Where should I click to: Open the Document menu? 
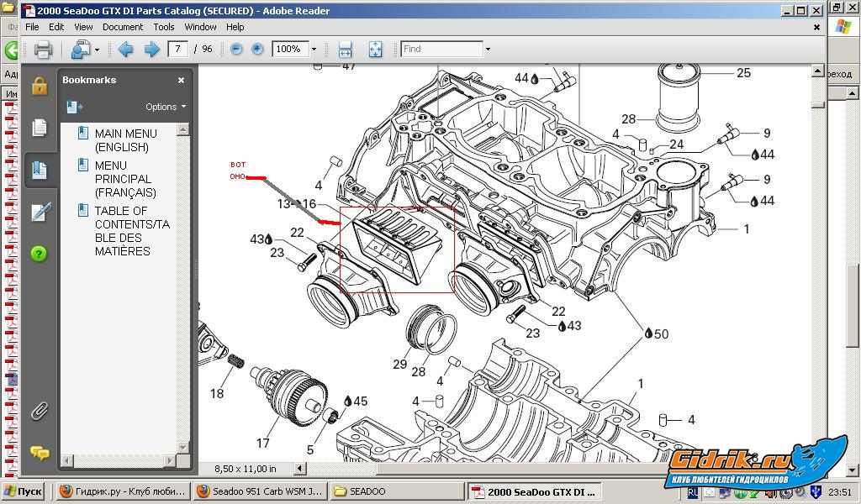(x=123, y=27)
